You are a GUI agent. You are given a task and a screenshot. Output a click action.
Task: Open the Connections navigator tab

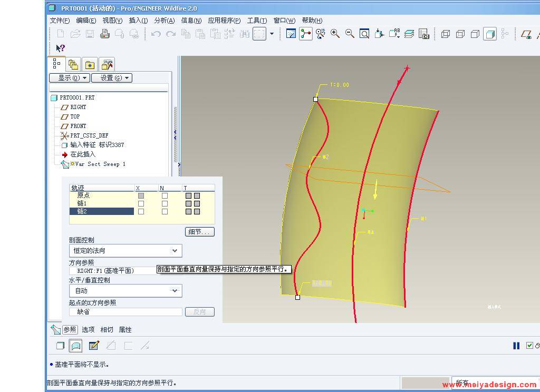107,64
